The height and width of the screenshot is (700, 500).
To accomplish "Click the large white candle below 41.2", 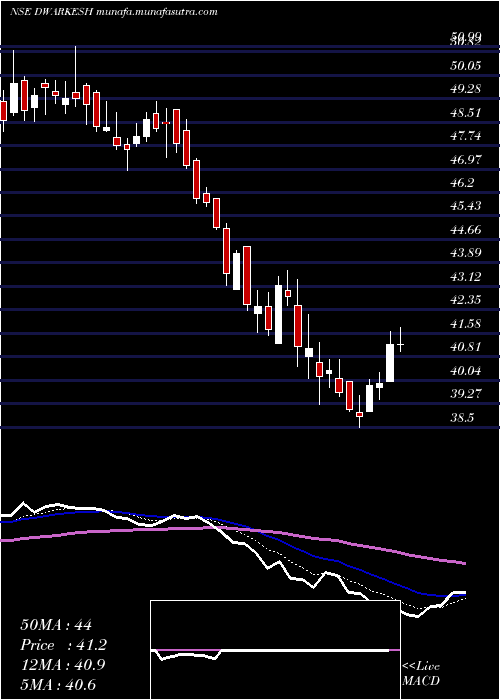I will pyautogui.click(x=390, y=362).
